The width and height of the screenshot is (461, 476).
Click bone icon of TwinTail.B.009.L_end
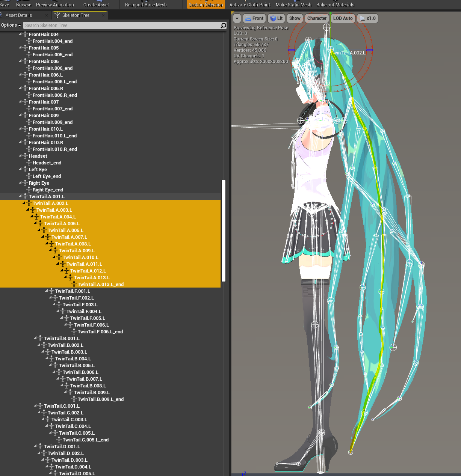point(74,399)
